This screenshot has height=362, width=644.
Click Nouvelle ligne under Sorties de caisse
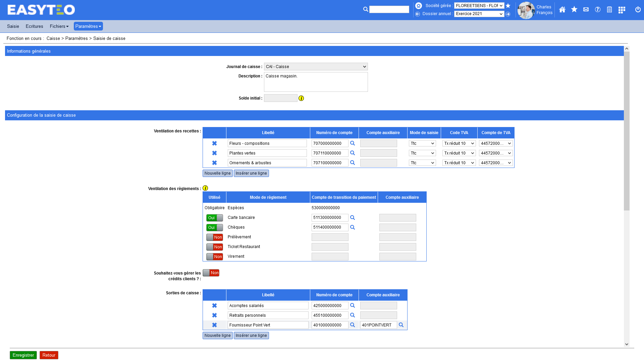coord(217,336)
